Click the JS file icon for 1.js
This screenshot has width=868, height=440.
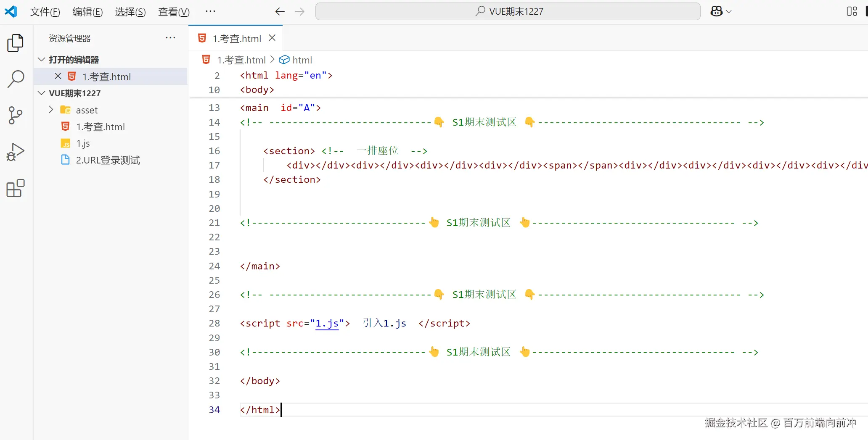click(66, 143)
